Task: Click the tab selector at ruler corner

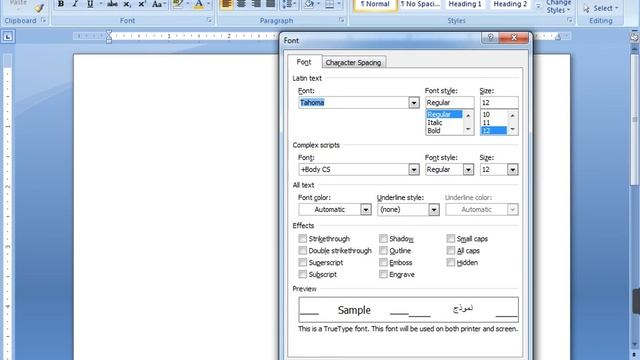Action: 8,37
